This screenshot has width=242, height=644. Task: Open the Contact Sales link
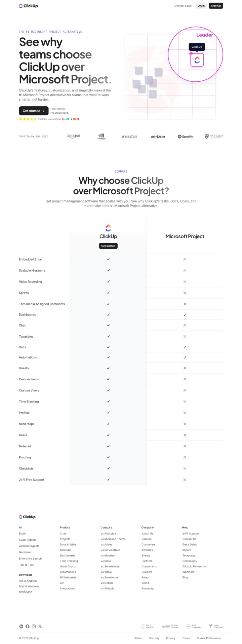pos(183,6)
